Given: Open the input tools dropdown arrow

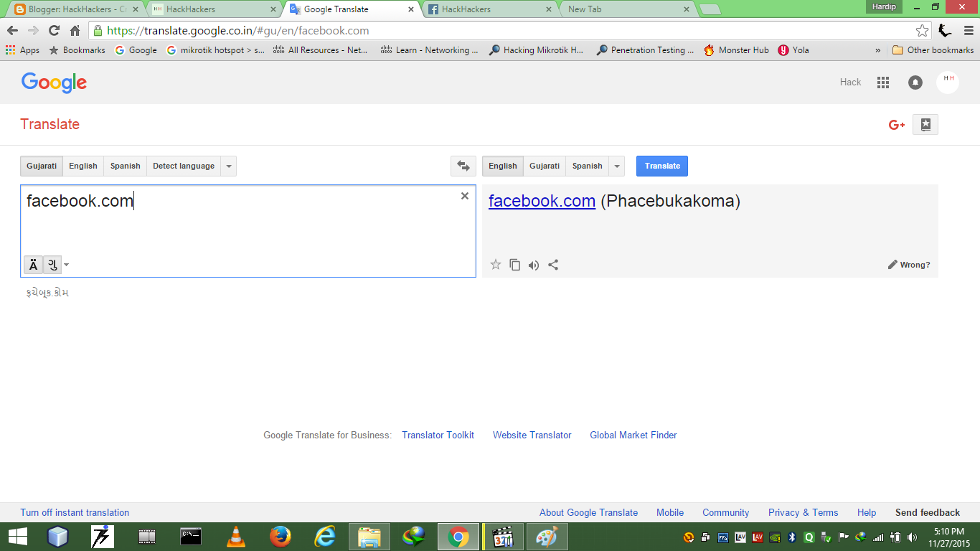Looking at the screenshot, I should tap(67, 265).
